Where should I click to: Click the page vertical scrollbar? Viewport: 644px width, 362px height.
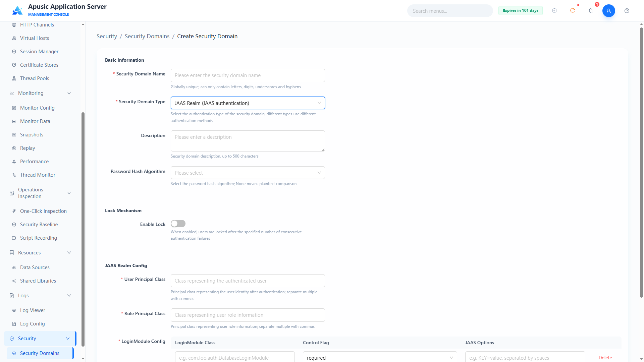641,162
